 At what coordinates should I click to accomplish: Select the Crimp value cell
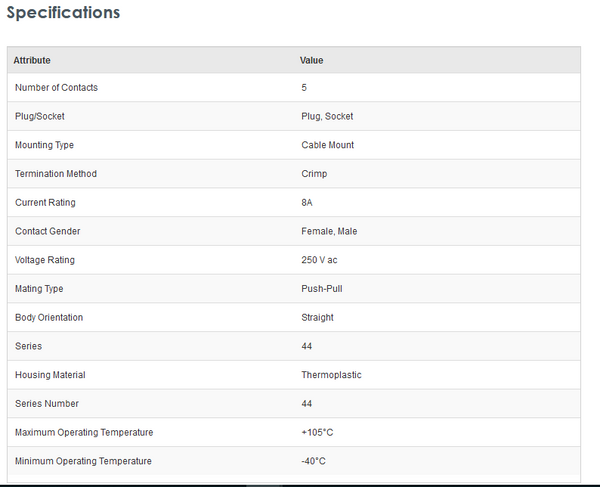[x=314, y=174]
